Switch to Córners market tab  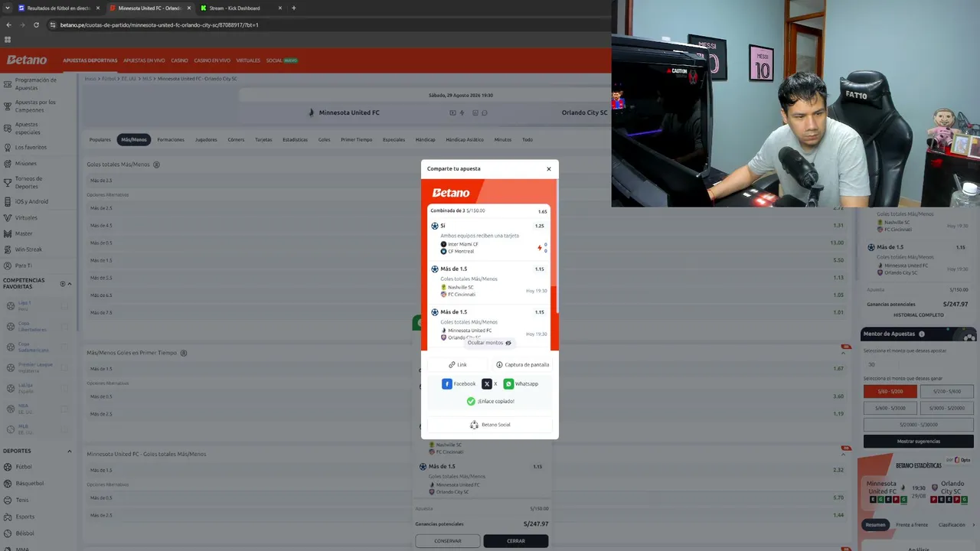236,140
